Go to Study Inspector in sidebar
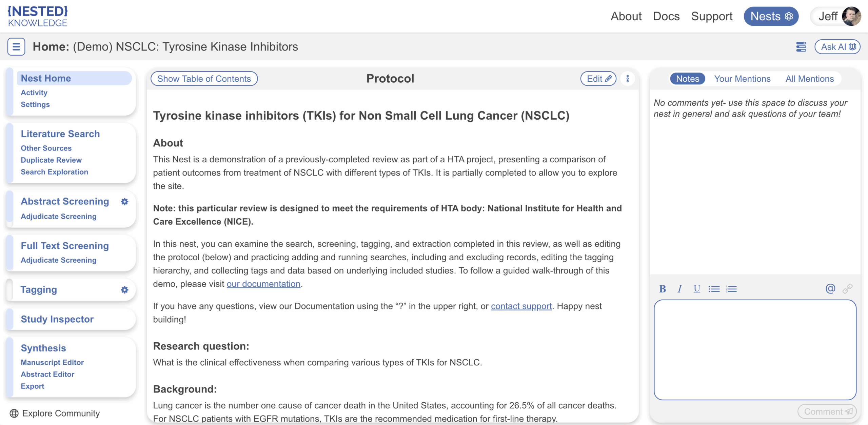868x425 pixels. click(x=57, y=319)
